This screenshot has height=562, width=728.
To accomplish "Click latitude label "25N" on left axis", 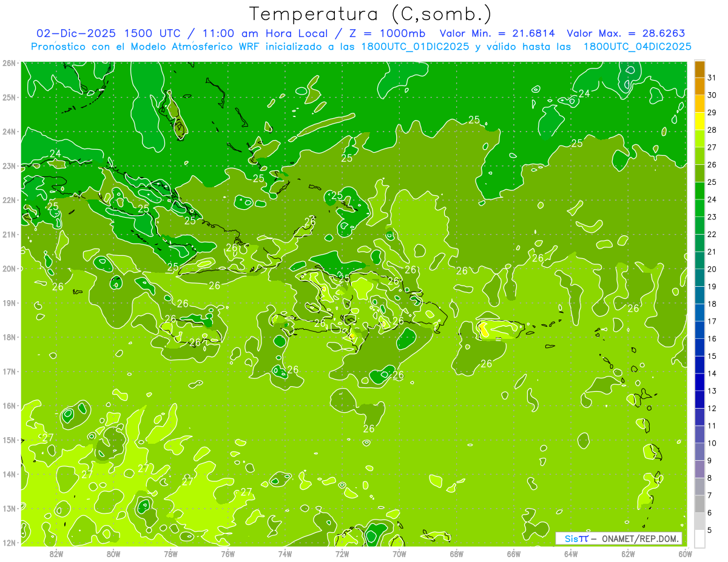I will (8, 97).
